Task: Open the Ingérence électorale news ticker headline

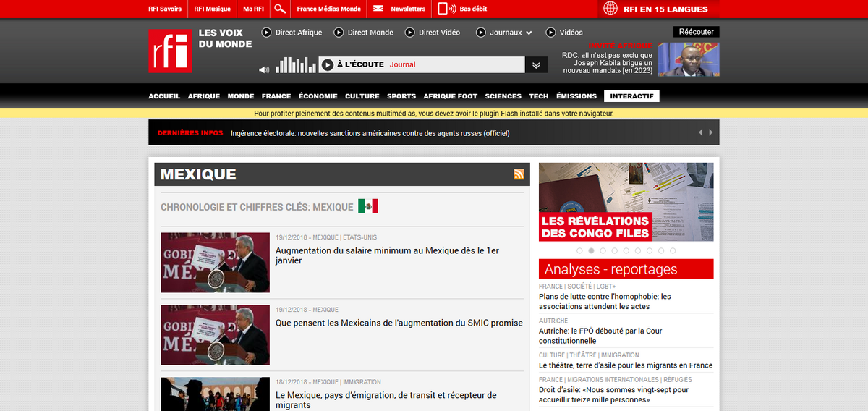Action: pos(370,133)
